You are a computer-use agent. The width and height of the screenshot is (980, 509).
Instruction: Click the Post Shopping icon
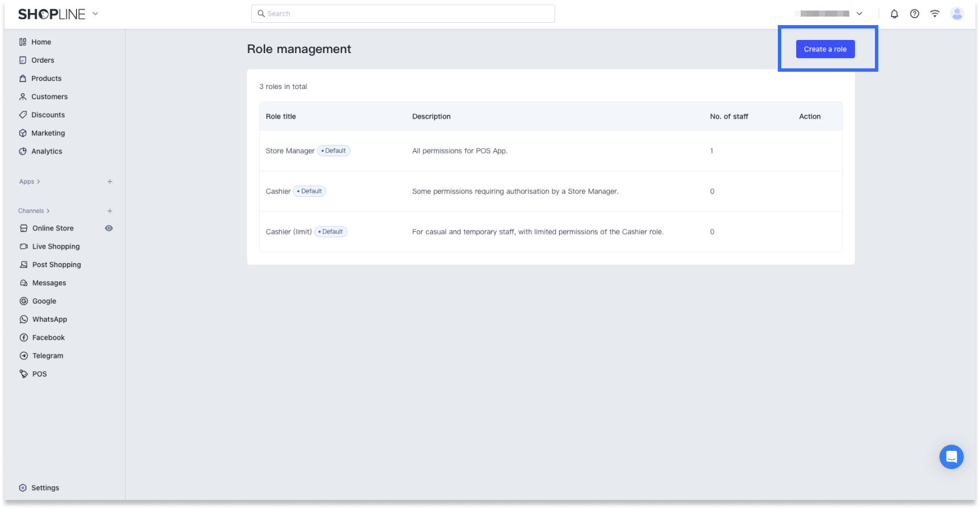[24, 265]
